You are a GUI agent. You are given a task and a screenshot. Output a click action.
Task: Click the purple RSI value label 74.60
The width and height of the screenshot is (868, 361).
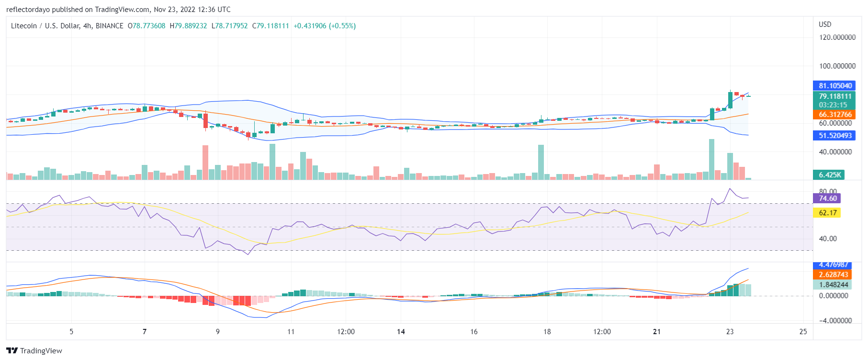click(x=827, y=198)
